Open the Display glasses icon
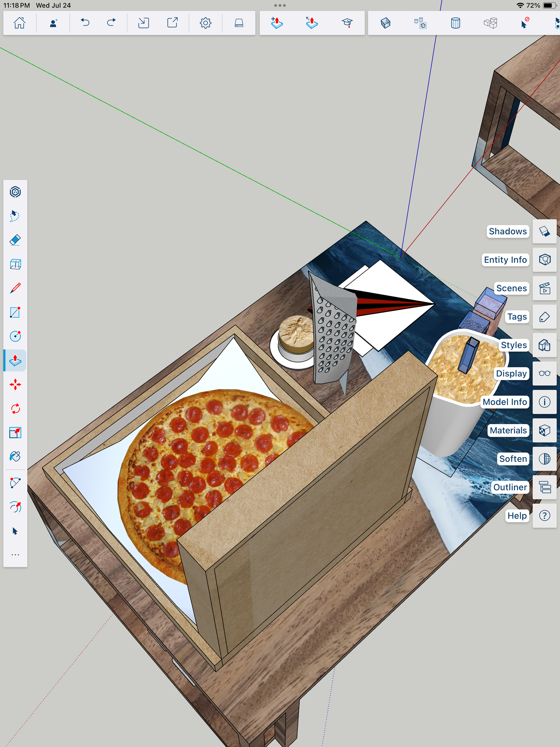Viewport: 560px width, 747px height. pos(545,373)
